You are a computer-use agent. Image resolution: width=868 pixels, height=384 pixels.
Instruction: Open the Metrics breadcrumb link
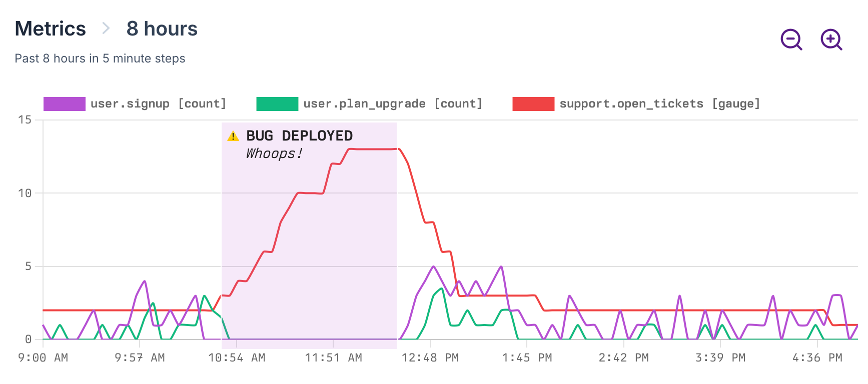51,28
